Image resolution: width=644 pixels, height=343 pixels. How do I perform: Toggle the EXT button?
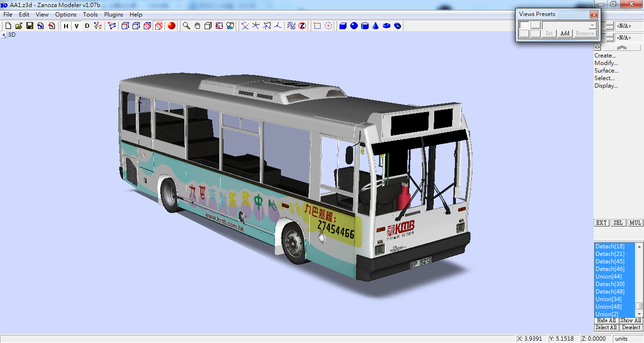(602, 223)
